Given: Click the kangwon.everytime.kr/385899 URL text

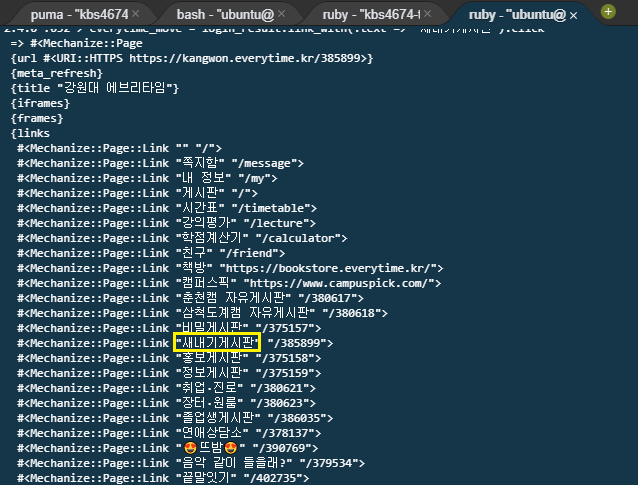Looking at the screenshot, I should [245, 58].
